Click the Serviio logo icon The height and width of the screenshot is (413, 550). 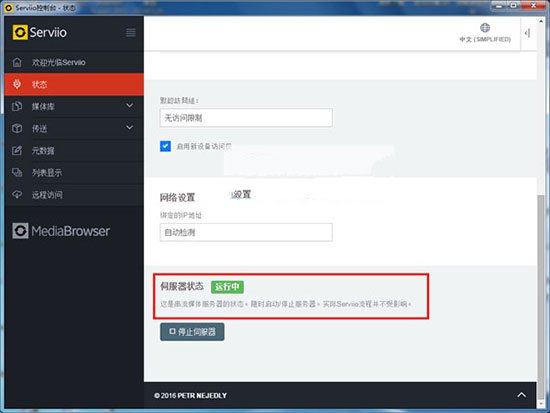(x=20, y=32)
